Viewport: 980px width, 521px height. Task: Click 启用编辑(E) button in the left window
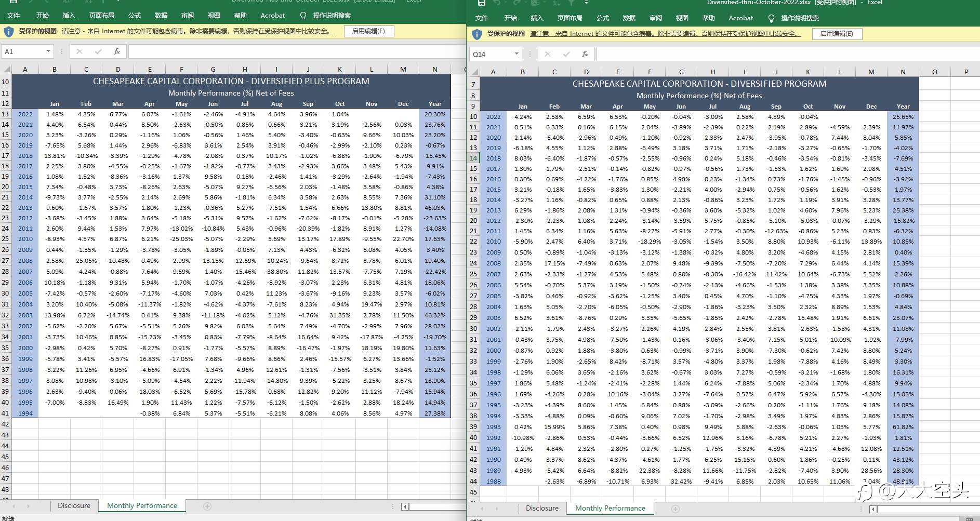368,31
